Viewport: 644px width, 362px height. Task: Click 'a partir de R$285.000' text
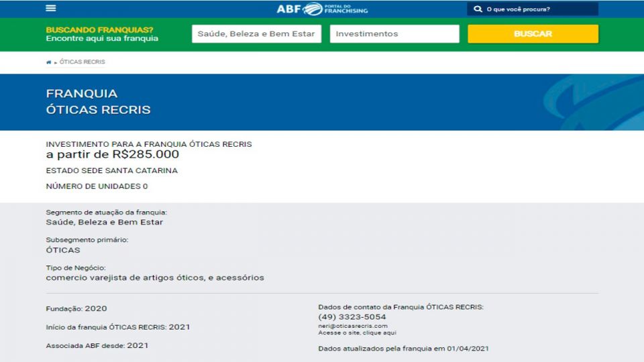pos(113,154)
